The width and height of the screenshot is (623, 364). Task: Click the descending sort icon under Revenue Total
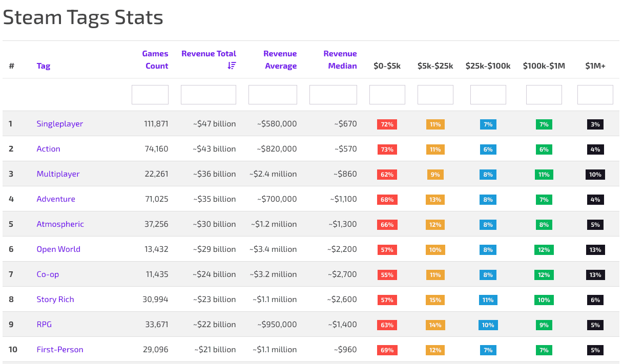point(232,66)
